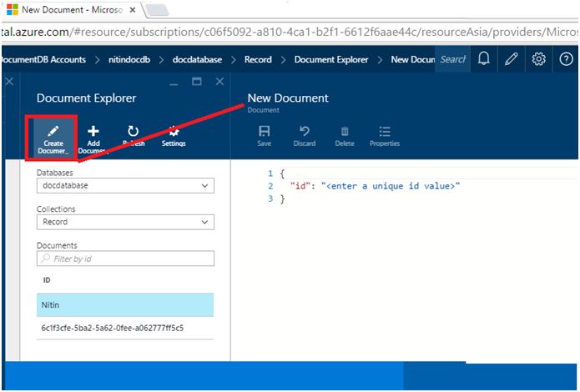
Task: Go to nitindocdb breadcrumb
Action: tap(129, 59)
